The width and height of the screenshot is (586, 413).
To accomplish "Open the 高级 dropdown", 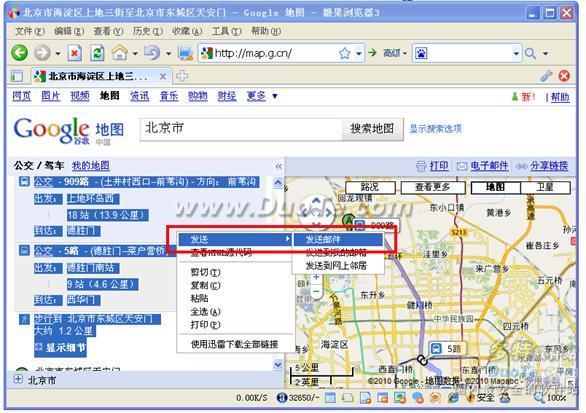I will coord(395,53).
